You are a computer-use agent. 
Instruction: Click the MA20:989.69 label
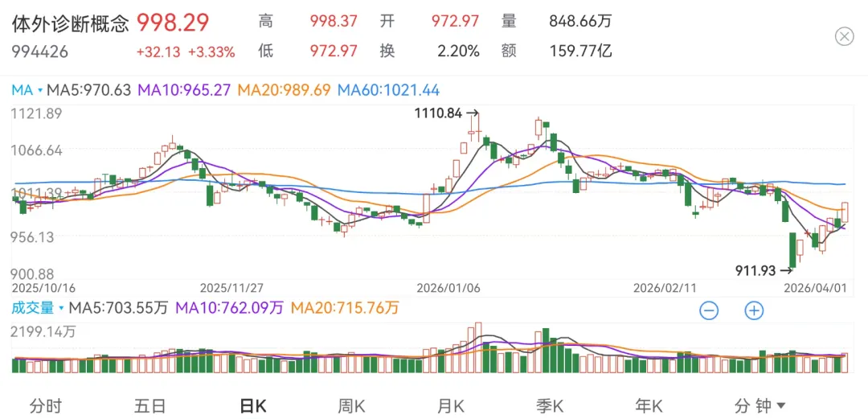coord(284,89)
